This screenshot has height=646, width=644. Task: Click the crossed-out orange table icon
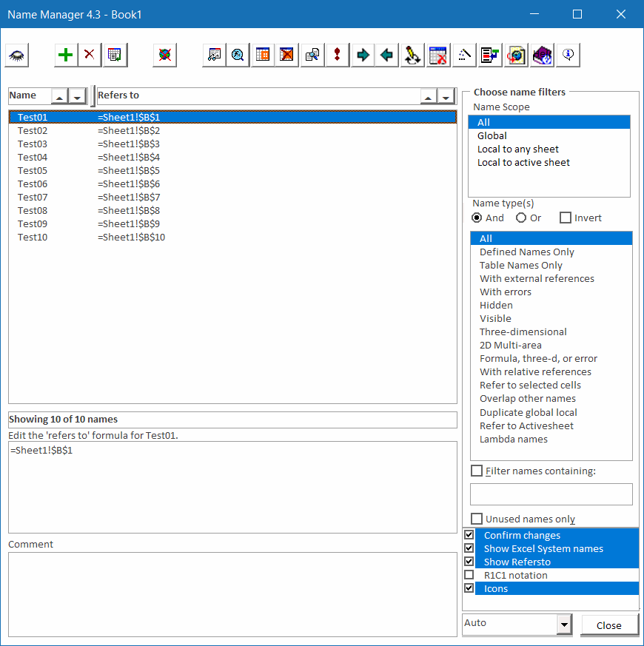(x=286, y=55)
